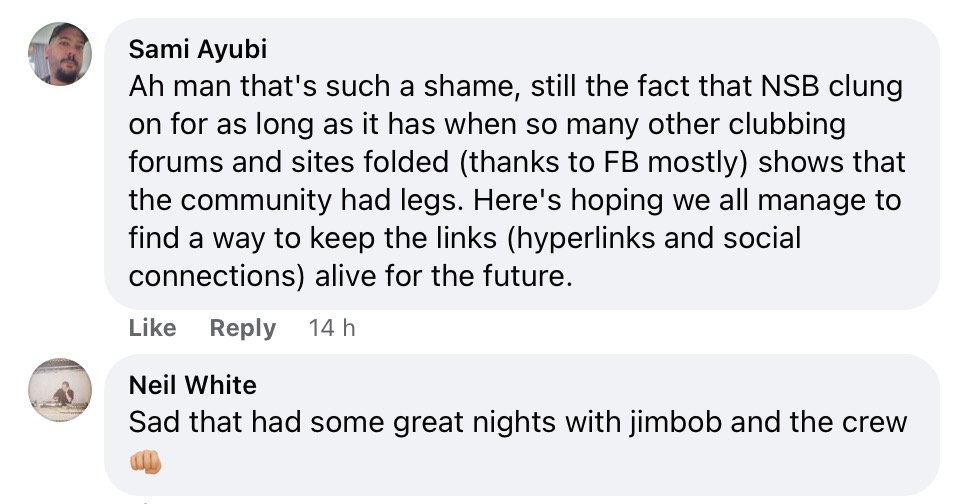Click the 14 h comment timestamp
This screenshot has width=956, height=504.
[332, 328]
